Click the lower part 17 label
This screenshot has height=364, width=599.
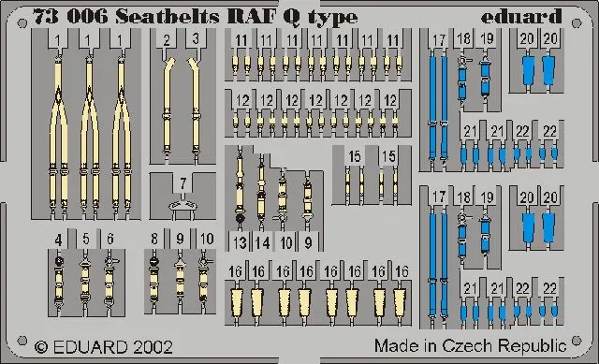[439, 197]
